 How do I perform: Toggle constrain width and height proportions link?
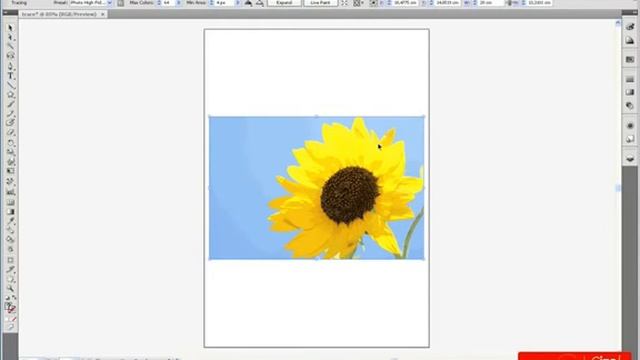point(509,3)
